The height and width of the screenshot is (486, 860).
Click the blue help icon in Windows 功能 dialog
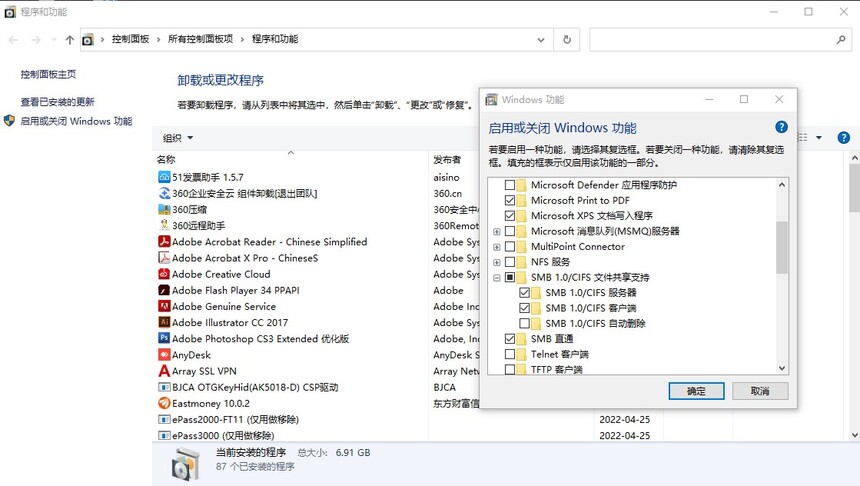(781, 127)
